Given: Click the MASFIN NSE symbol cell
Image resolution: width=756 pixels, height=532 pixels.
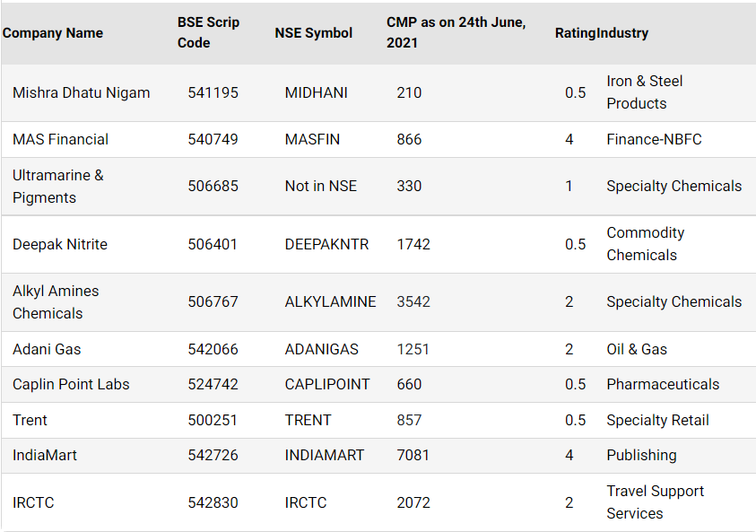Looking at the screenshot, I should (312, 139).
